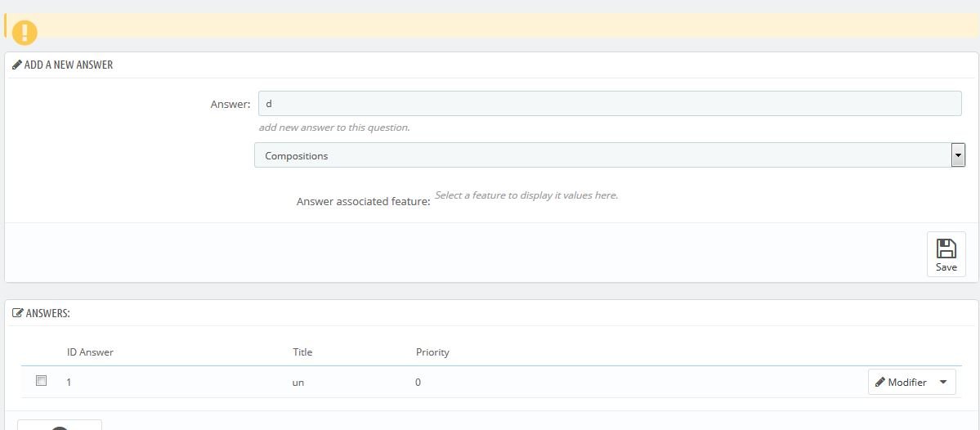The height and width of the screenshot is (430, 980).
Task: Click the "Answer:" field label
Action: pyautogui.click(x=230, y=104)
